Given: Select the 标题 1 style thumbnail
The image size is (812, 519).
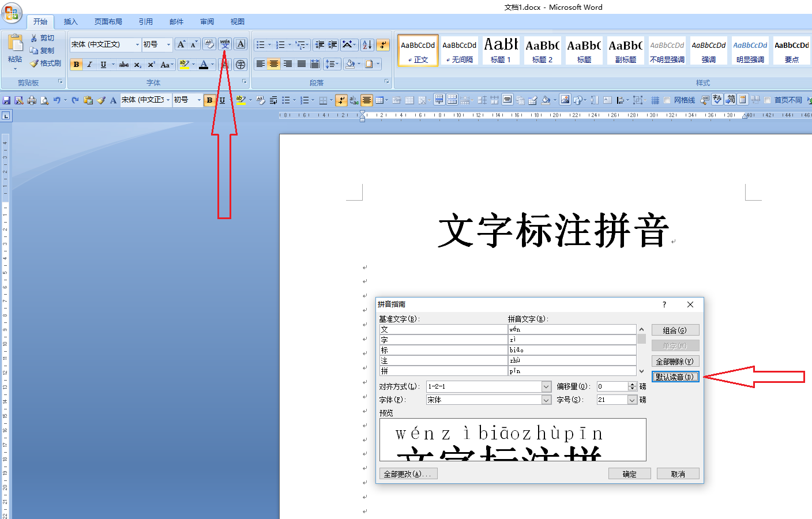Looking at the screenshot, I should (x=501, y=50).
